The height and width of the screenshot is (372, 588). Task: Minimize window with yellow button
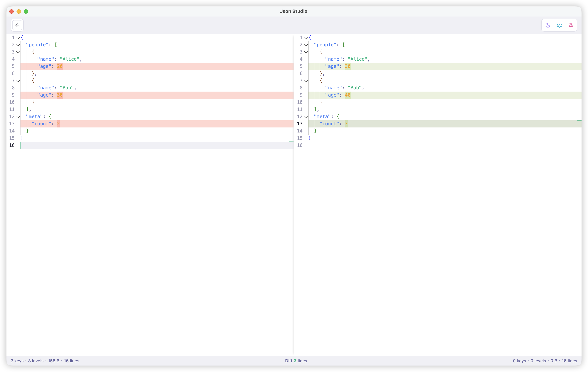19,11
